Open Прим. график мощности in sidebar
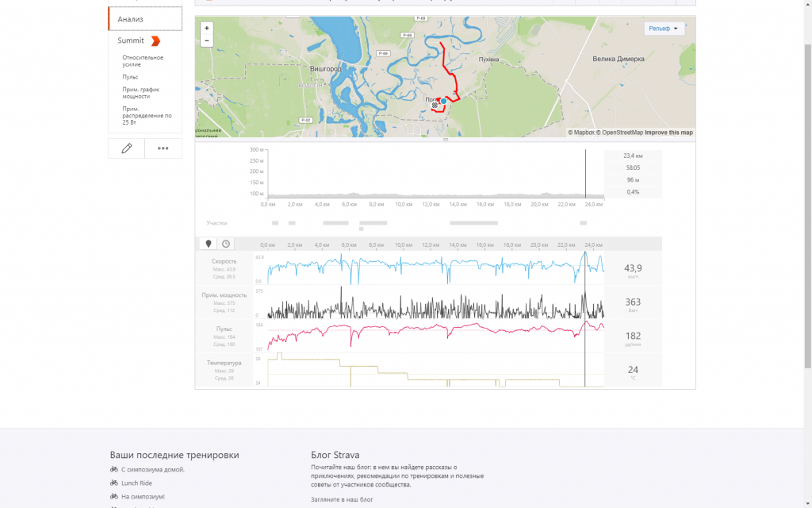The image size is (812, 508). 141,93
